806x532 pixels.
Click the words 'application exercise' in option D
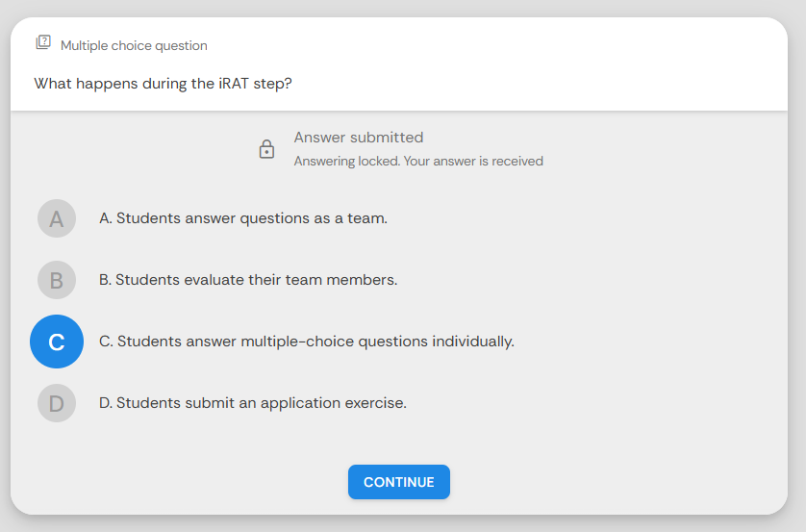(334, 403)
